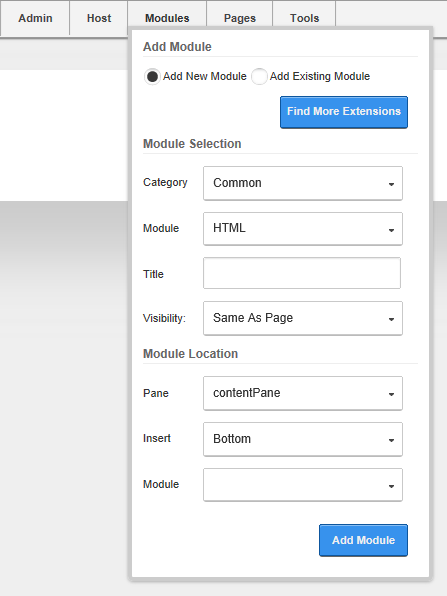Click the Find More Extensions button

[344, 112]
